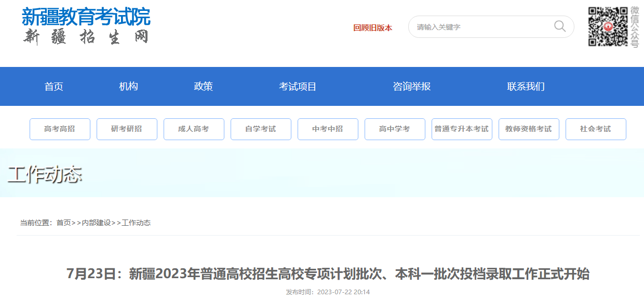Open the 咨询举报 navigation menu
Image resolution: width=644 pixels, height=301 pixels.
[412, 87]
